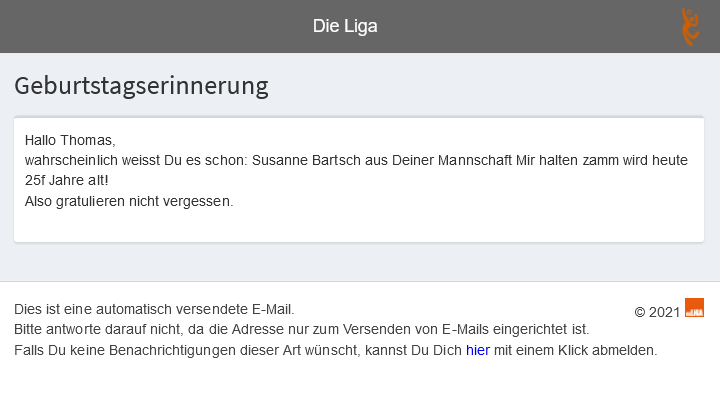This screenshot has height=400, width=720.
Task: Click the word "heute" in the message
Action: pyautogui.click(x=671, y=160)
